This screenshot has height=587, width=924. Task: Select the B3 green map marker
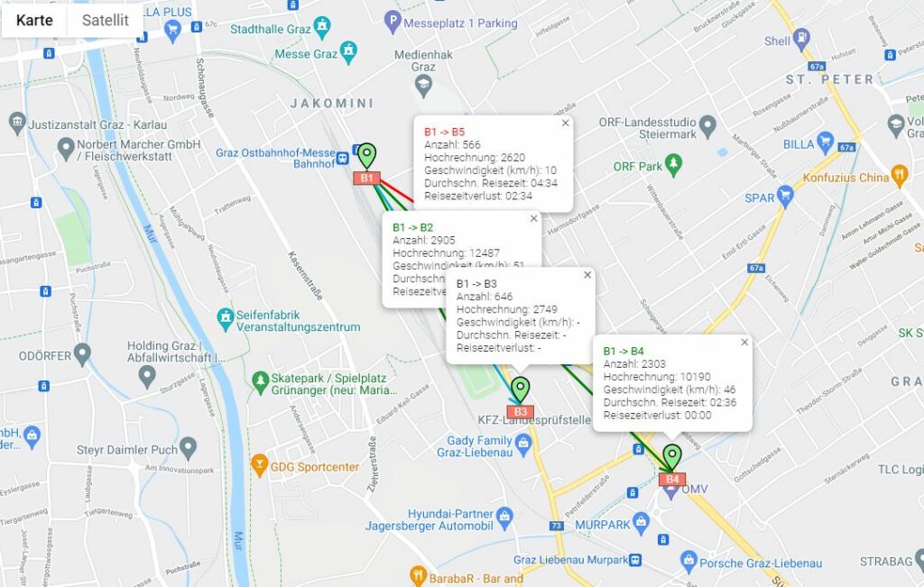(x=520, y=390)
